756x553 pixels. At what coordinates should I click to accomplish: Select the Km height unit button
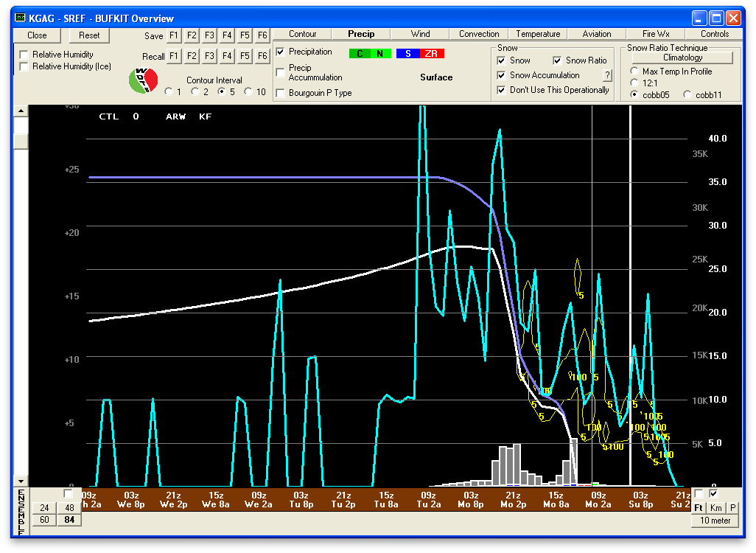pyautogui.click(x=716, y=507)
